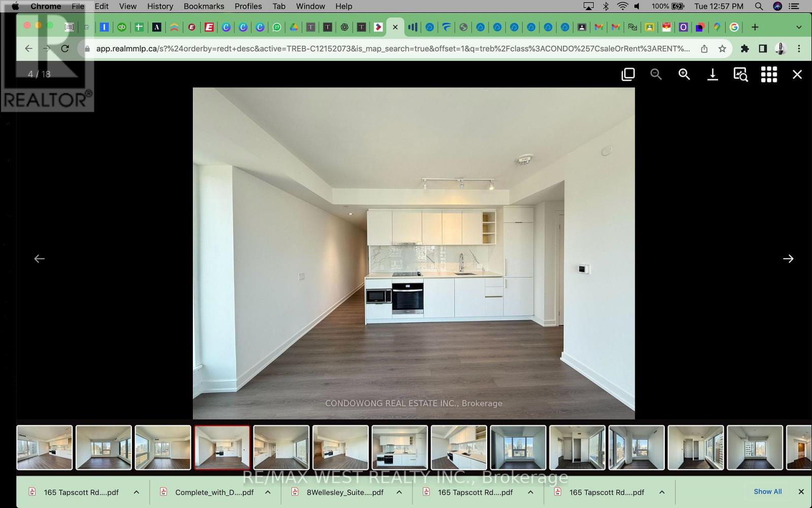Expand options for 8Wellesley_Suite....pdf download
Screen dimensions: 812x508
[x=399, y=492]
